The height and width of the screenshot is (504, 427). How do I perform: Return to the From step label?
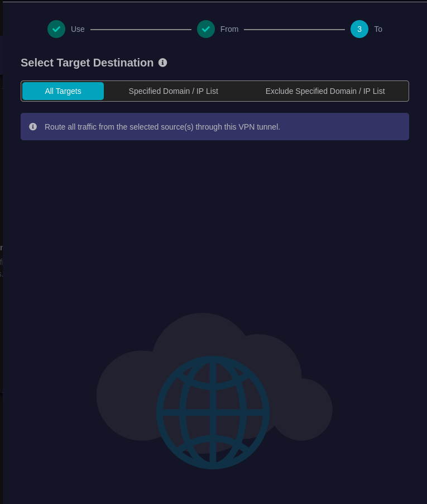pyautogui.click(x=229, y=29)
